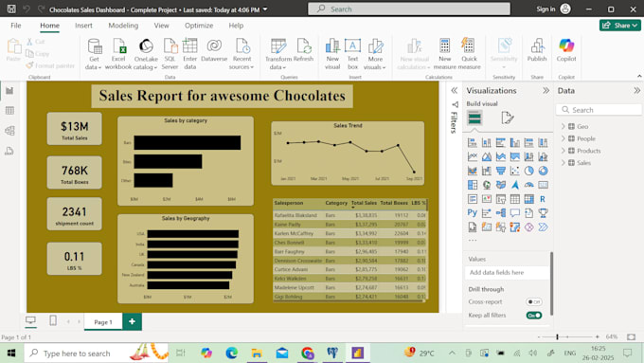Expand the Geo table
Viewport: 644px width, 363px height.
[x=563, y=127]
